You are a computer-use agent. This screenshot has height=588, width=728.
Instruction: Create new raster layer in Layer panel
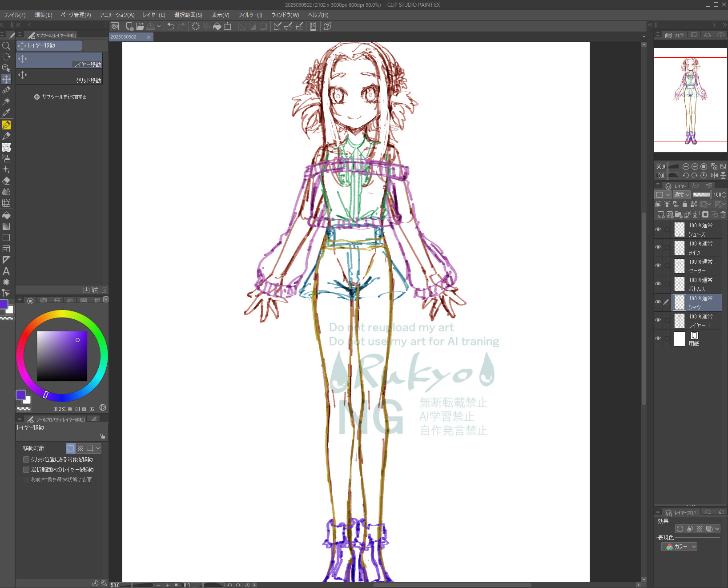[x=661, y=214]
